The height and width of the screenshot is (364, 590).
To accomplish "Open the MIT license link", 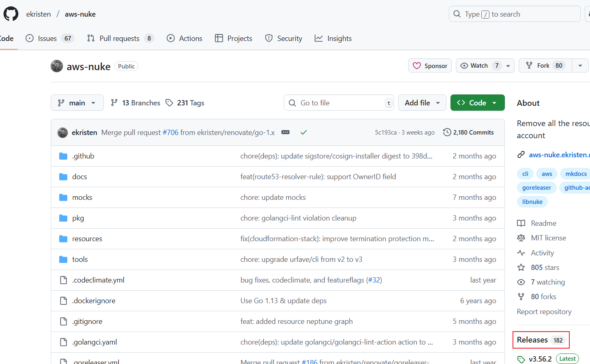I will pyautogui.click(x=542, y=238).
